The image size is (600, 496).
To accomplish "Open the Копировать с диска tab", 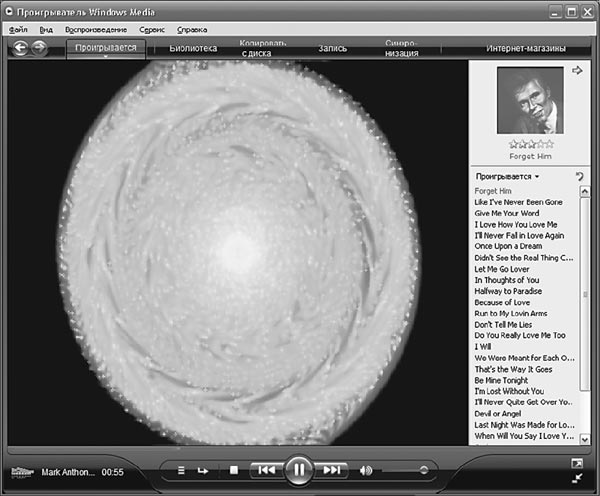I will (x=263, y=48).
